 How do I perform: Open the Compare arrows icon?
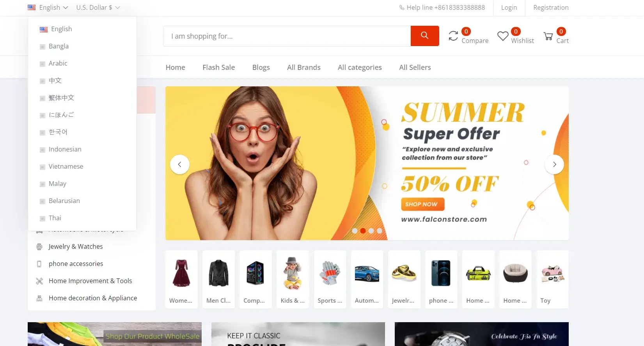453,36
